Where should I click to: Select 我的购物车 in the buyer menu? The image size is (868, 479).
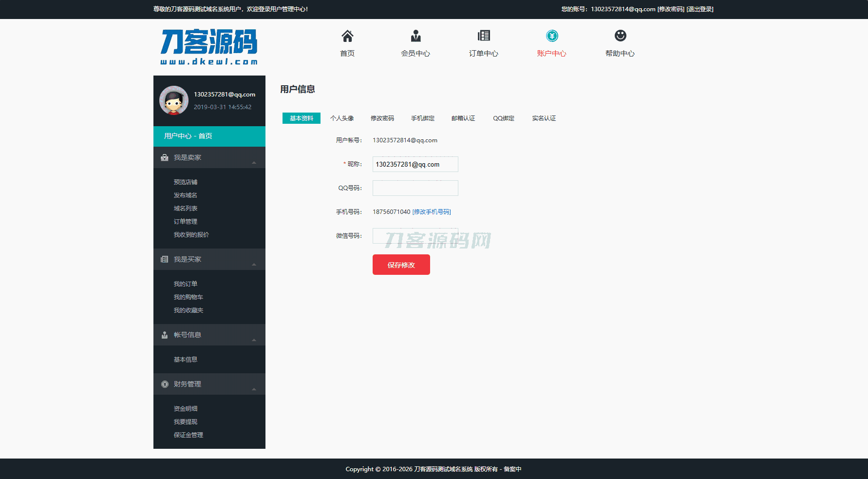click(x=189, y=297)
